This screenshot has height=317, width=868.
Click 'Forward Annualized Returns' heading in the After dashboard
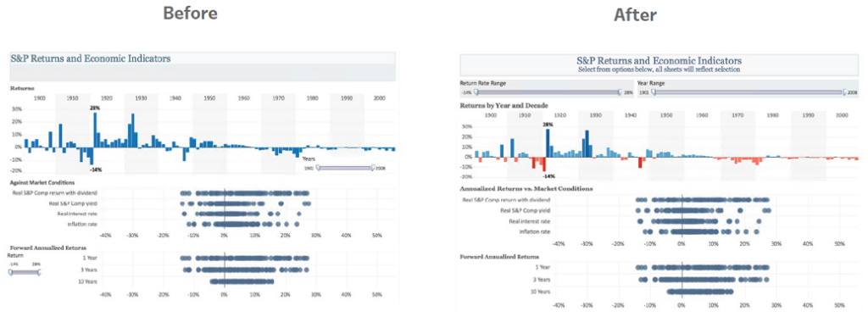(x=500, y=257)
